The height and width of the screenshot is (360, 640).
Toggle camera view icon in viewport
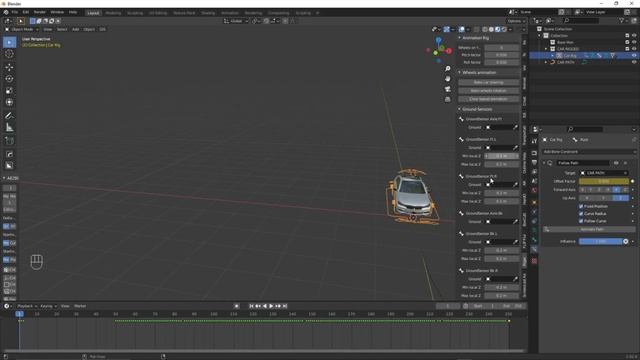pyautogui.click(x=448, y=89)
